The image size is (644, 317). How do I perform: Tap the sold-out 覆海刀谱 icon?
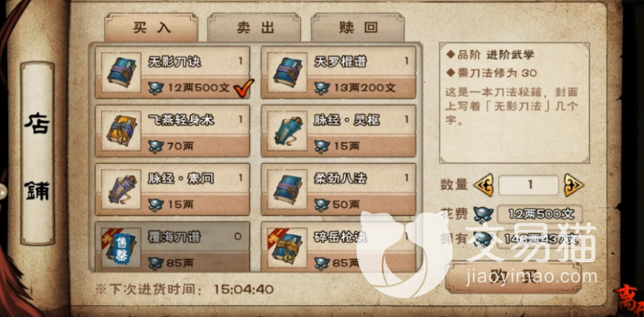pyautogui.click(x=119, y=247)
